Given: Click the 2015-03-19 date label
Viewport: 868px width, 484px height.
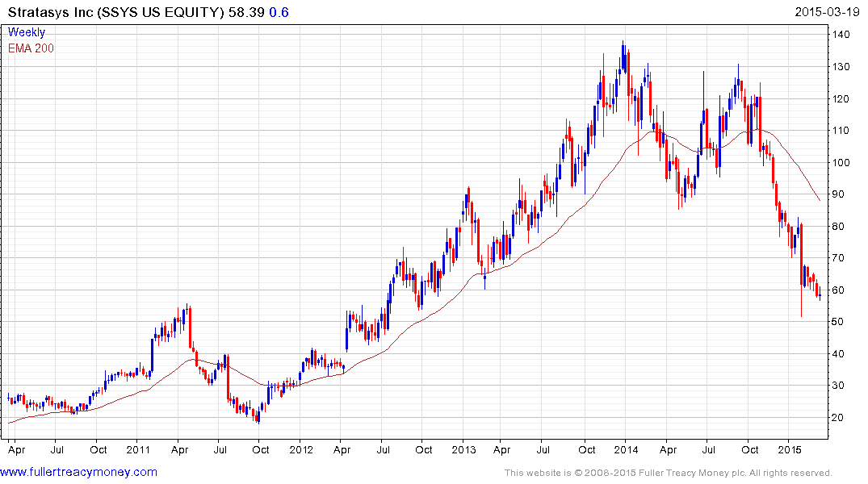Looking at the screenshot, I should click(x=827, y=11).
